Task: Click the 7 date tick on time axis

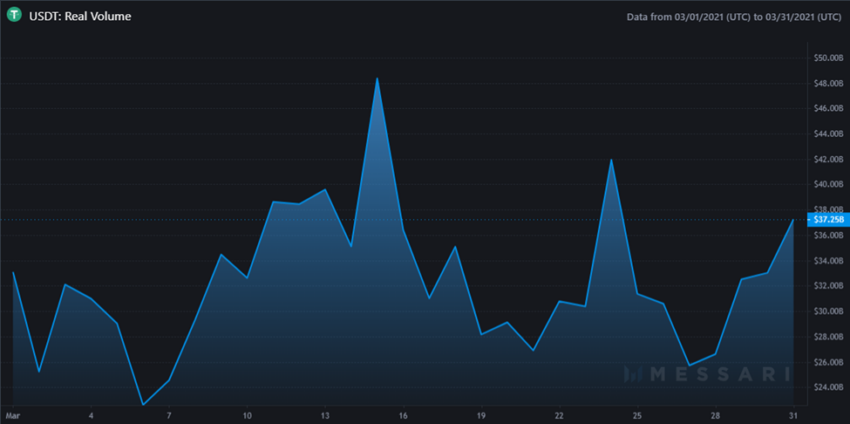Action: pyautogui.click(x=169, y=415)
